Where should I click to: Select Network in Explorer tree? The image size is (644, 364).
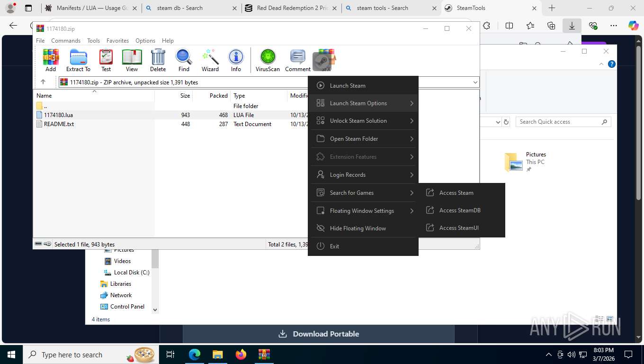point(116,295)
